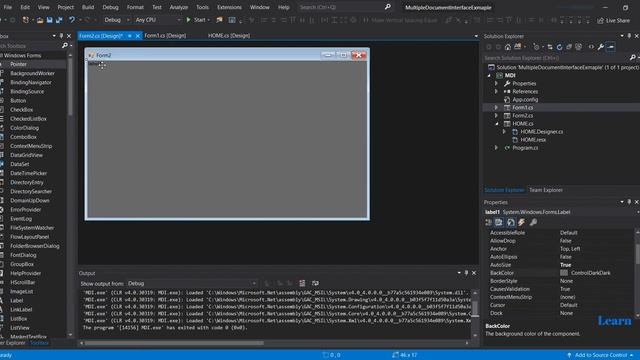Select the BorderStyle property row
The image size is (640, 360).
pos(559,281)
